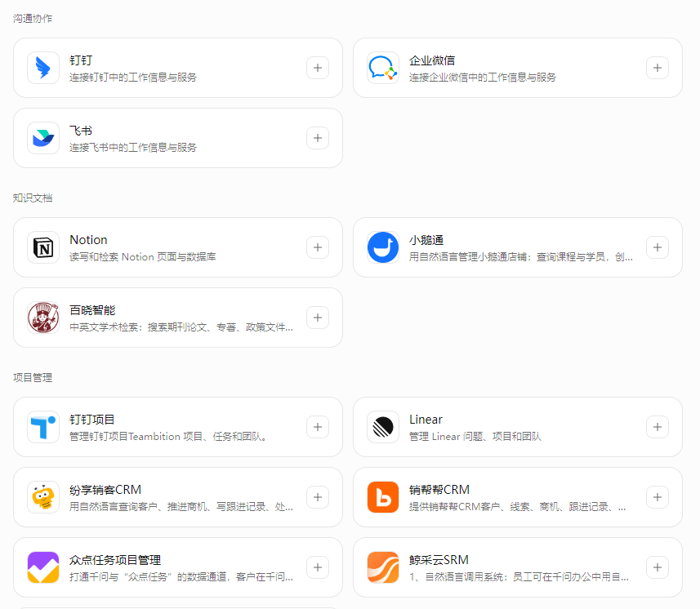700x609 pixels.
Task: Open the 众点任务项目管理 card title
Action: [115, 560]
